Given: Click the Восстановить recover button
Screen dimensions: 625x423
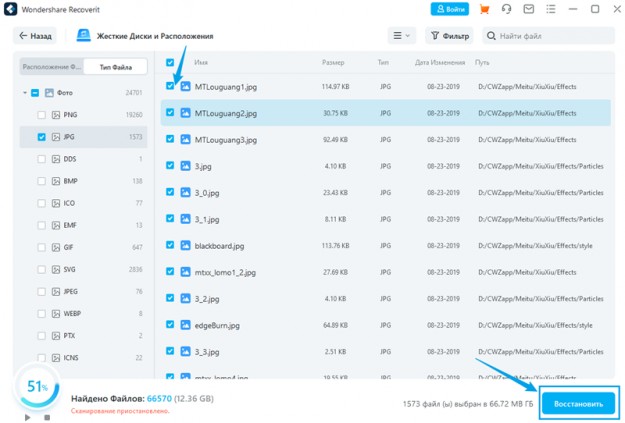Looking at the screenshot, I should point(579,404).
